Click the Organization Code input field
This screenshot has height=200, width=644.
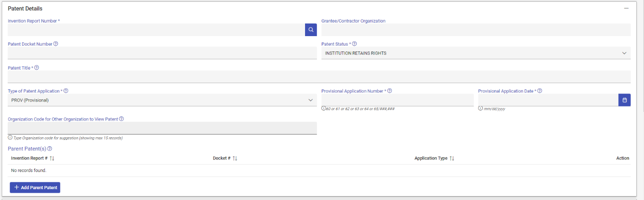[x=162, y=128]
